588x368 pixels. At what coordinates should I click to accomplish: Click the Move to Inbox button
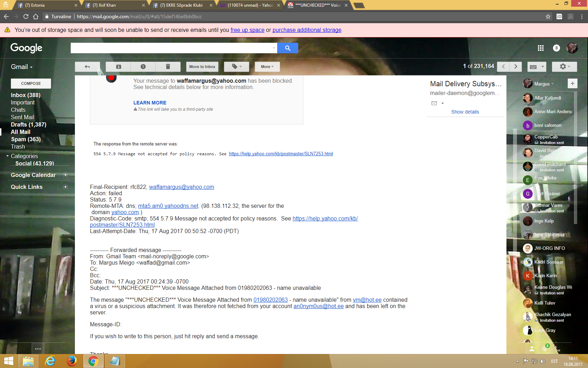[x=202, y=67]
